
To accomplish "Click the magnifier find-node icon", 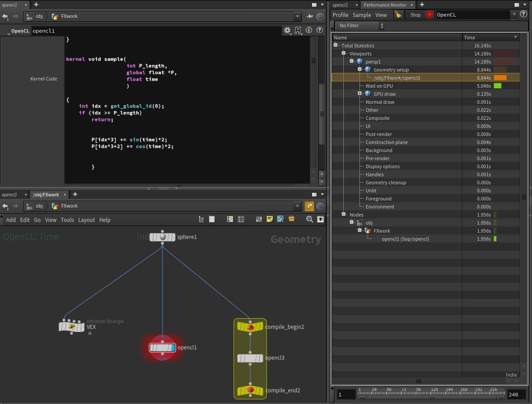I will pos(309,219).
